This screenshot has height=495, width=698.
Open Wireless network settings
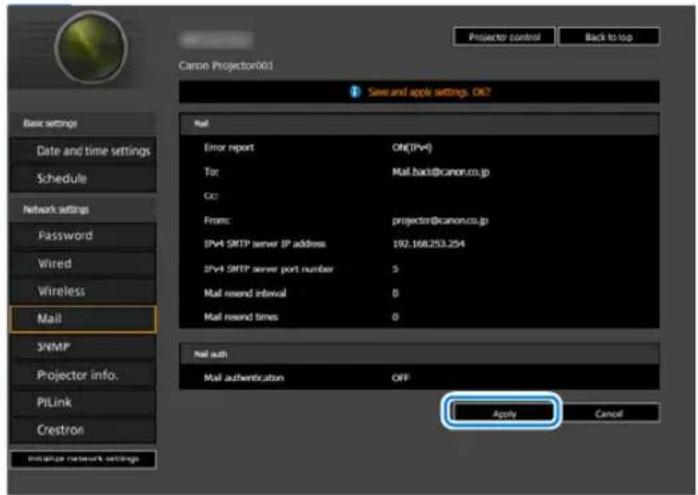pyautogui.click(x=83, y=291)
